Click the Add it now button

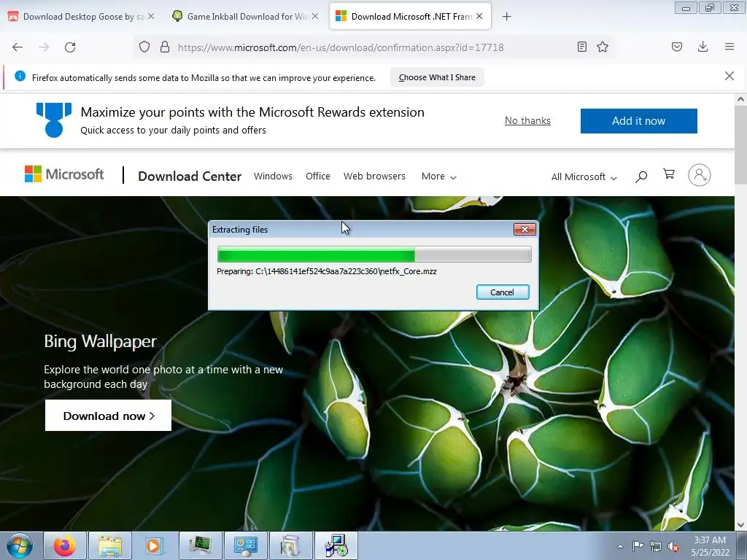click(x=638, y=121)
